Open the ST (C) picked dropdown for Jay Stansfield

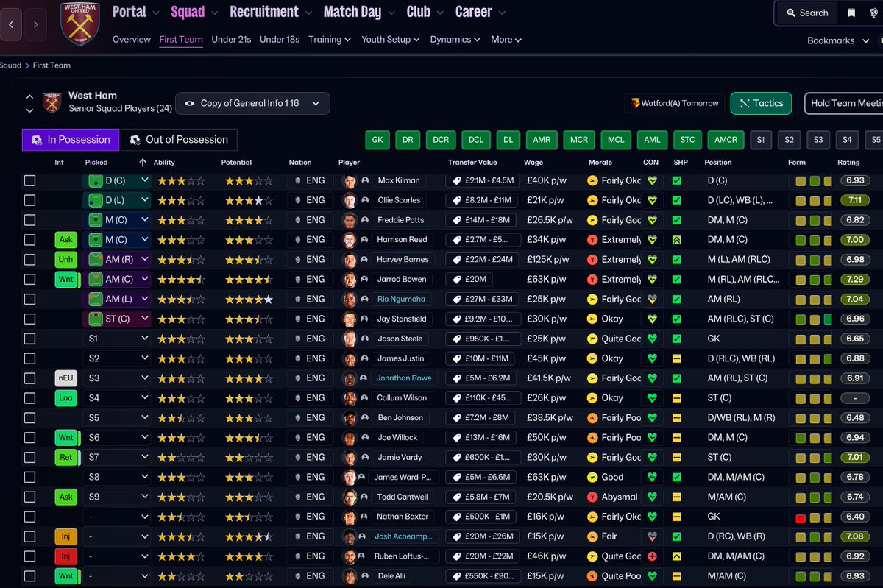pos(118,319)
